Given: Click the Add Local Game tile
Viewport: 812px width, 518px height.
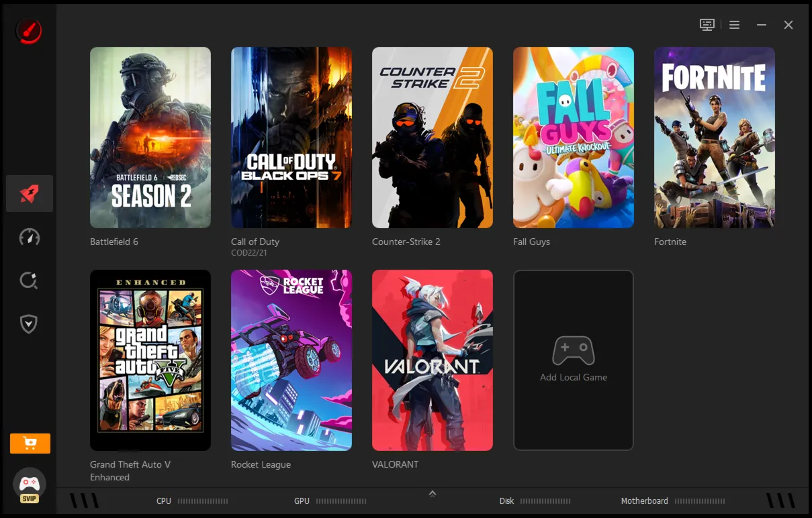Looking at the screenshot, I should pyautogui.click(x=574, y=360).
